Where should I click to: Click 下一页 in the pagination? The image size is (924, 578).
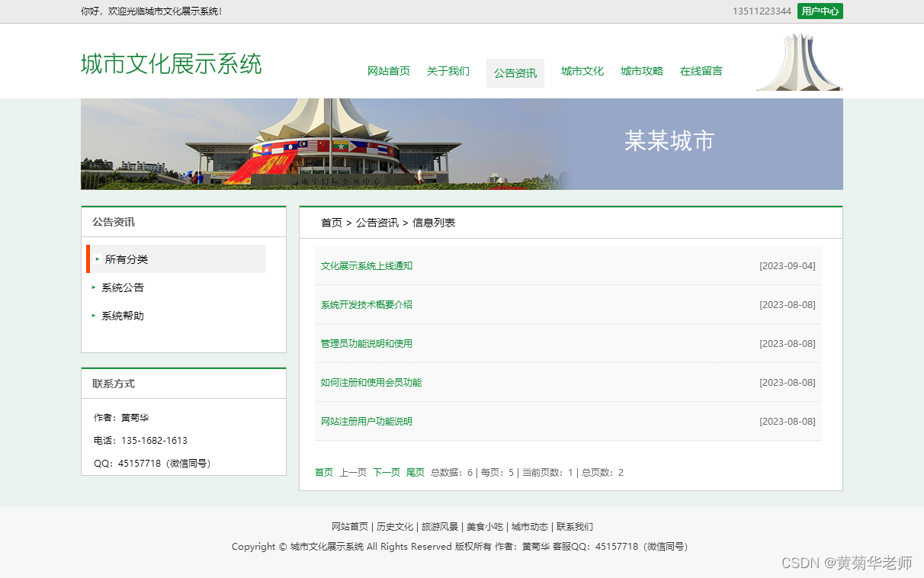[386, 472]
